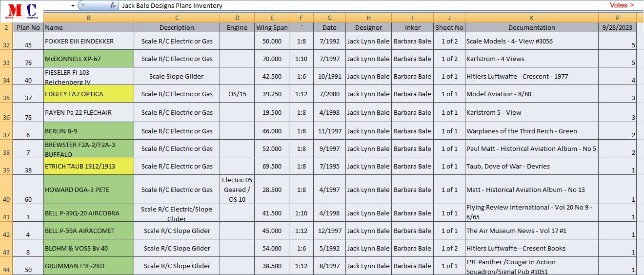
Task: Click the fx insert function icon
Action: tap(113, 5)
